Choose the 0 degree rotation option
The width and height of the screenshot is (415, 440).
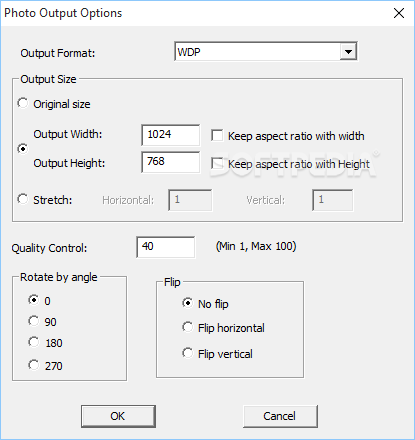(x=33, y=300)
